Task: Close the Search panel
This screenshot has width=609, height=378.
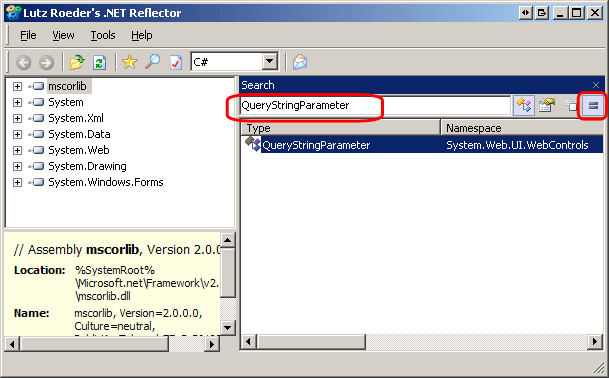Action: (596, 85)
